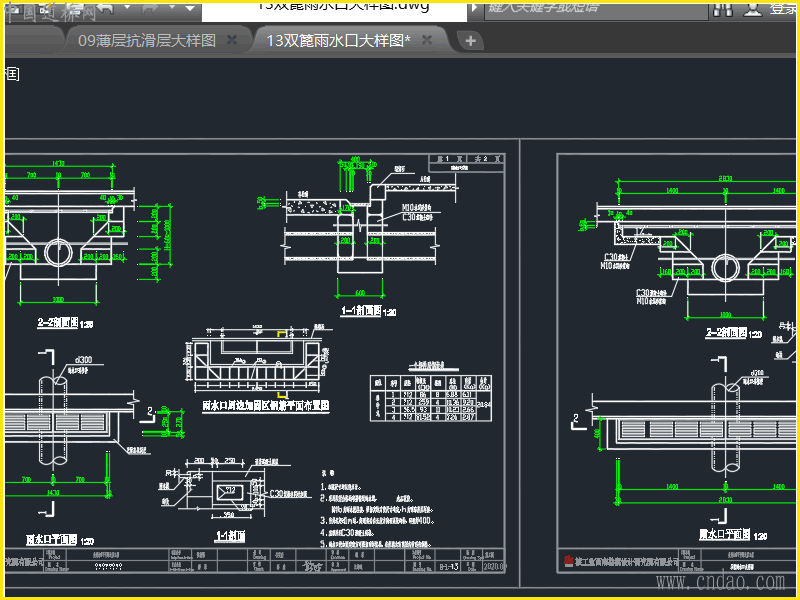
Task: Switch to the 09薄层抗滑层大样图 tab
Action: point(147,40)
